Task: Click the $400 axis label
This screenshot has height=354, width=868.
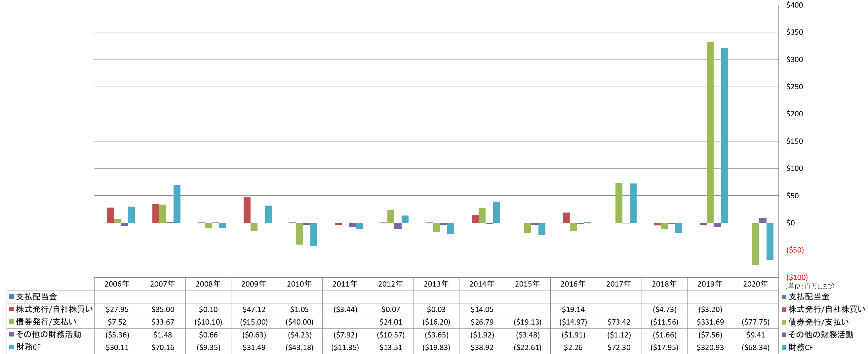Action: tap(795, 5)
